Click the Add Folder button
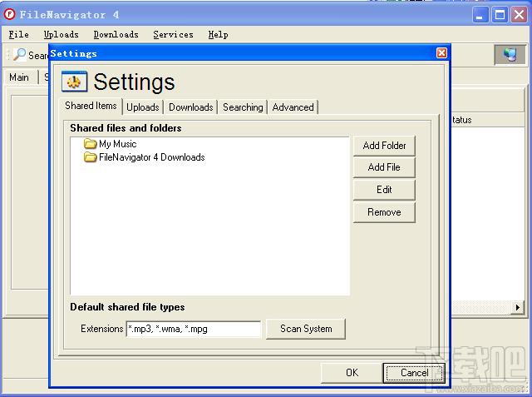This screenshot has height=397, width=532. click(384, 146)
